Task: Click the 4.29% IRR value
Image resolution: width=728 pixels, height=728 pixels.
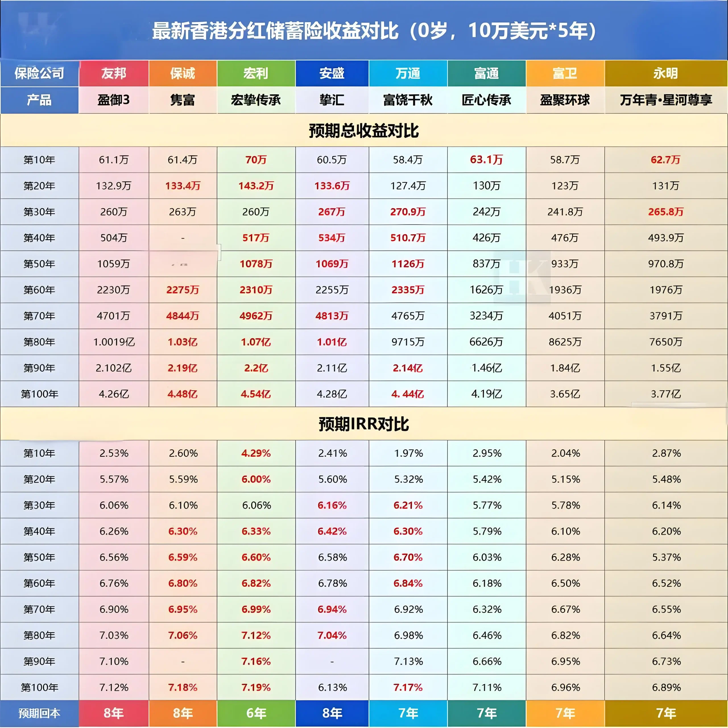Action: (x=256, y=453)
